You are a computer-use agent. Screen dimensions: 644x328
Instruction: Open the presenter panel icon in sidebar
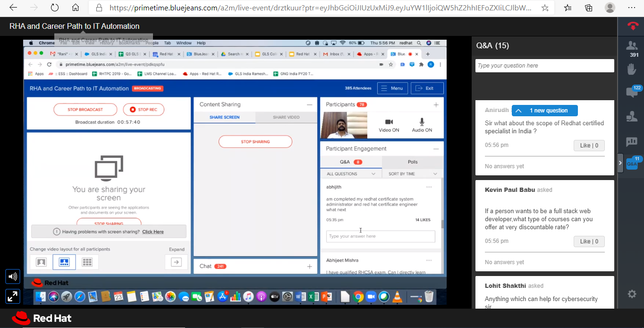click(x=632, y=116)
